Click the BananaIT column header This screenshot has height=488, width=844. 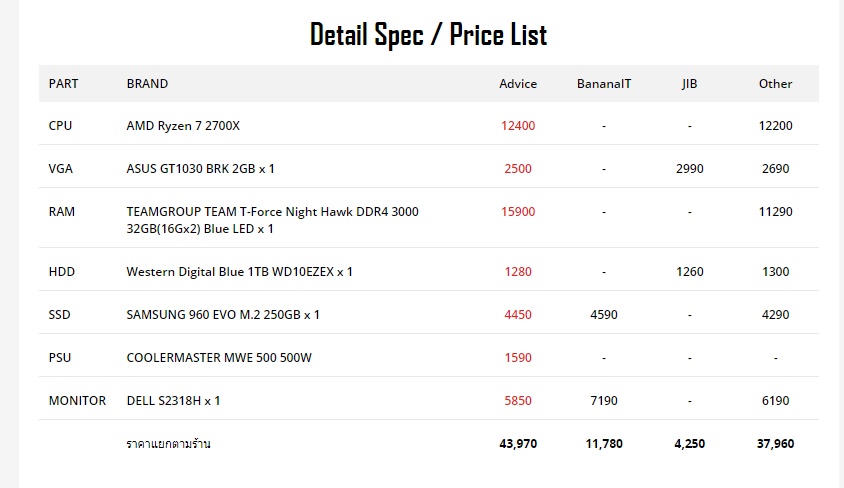click(x=604, y=84)
